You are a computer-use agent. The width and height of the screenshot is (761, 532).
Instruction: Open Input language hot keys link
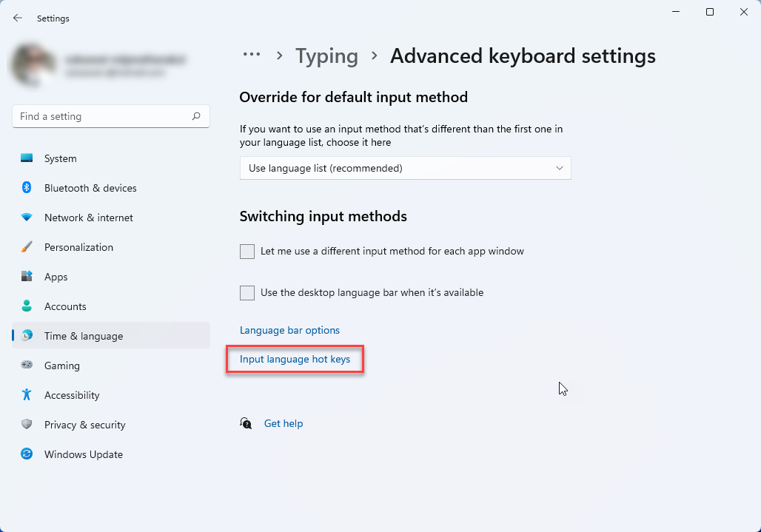coord(295,360)
